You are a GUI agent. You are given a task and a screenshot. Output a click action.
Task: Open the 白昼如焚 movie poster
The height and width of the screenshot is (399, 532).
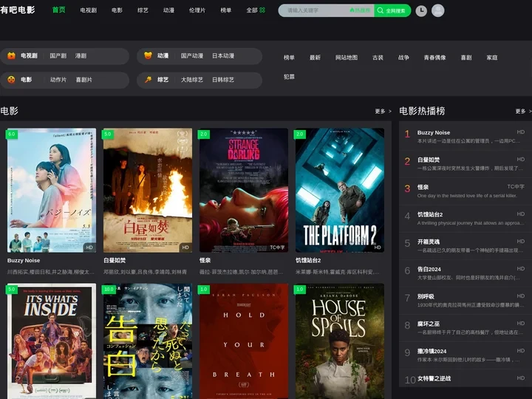point(148,191)
